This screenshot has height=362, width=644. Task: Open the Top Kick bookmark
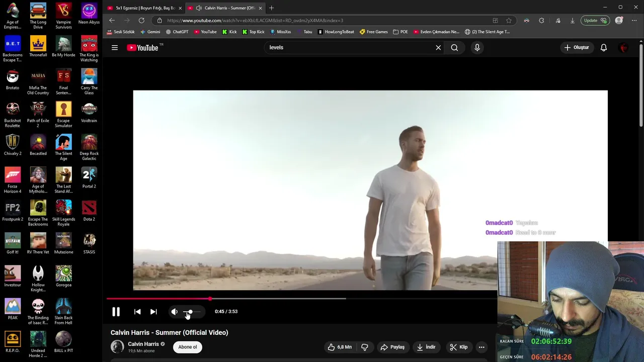click(x=253, y=32)
